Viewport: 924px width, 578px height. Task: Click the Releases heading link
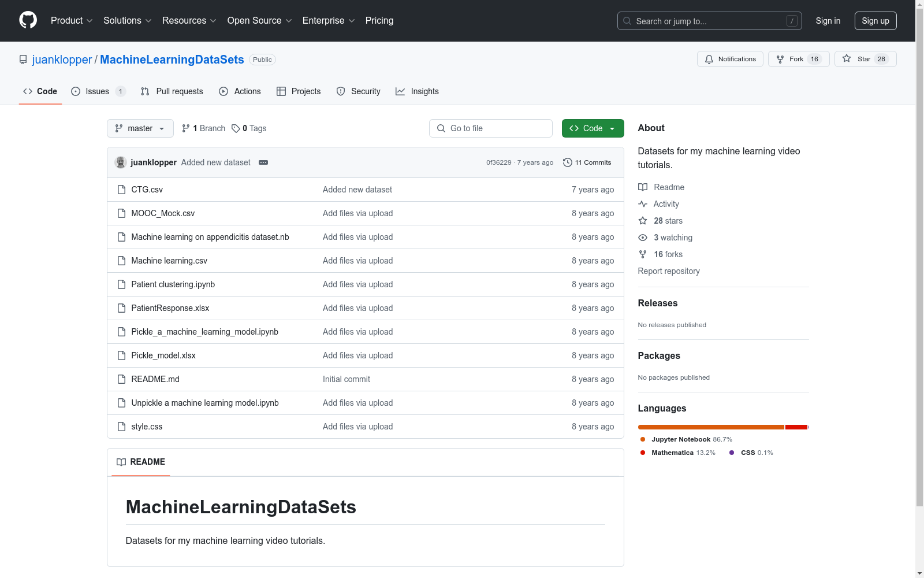coord(658,303)
